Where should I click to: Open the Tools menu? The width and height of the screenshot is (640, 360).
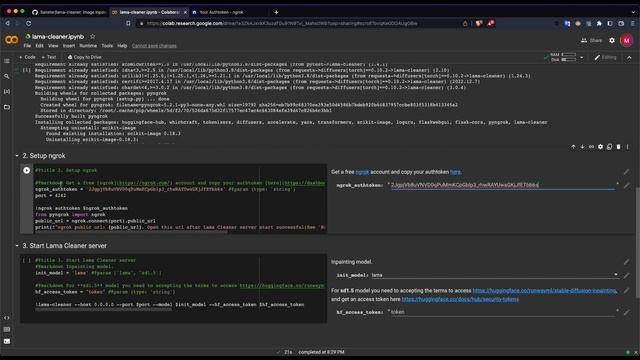(107, 46)
